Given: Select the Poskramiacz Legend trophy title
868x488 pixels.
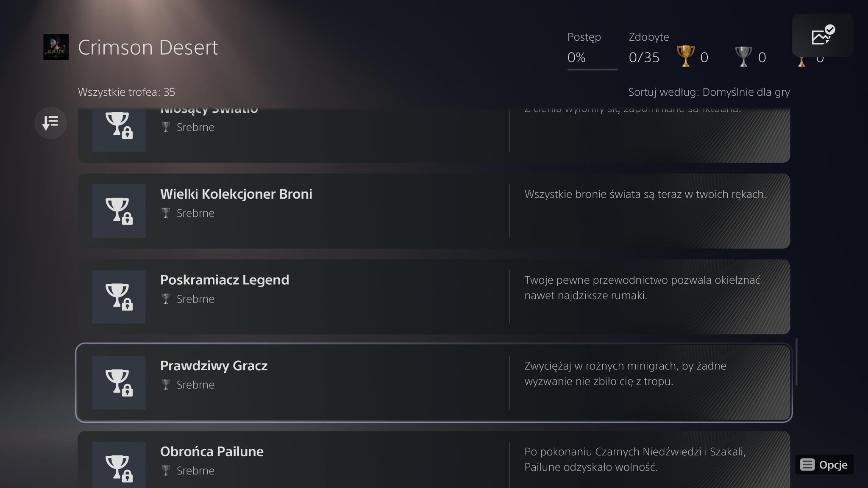Looking at the screenshot, I should [225, 280].
